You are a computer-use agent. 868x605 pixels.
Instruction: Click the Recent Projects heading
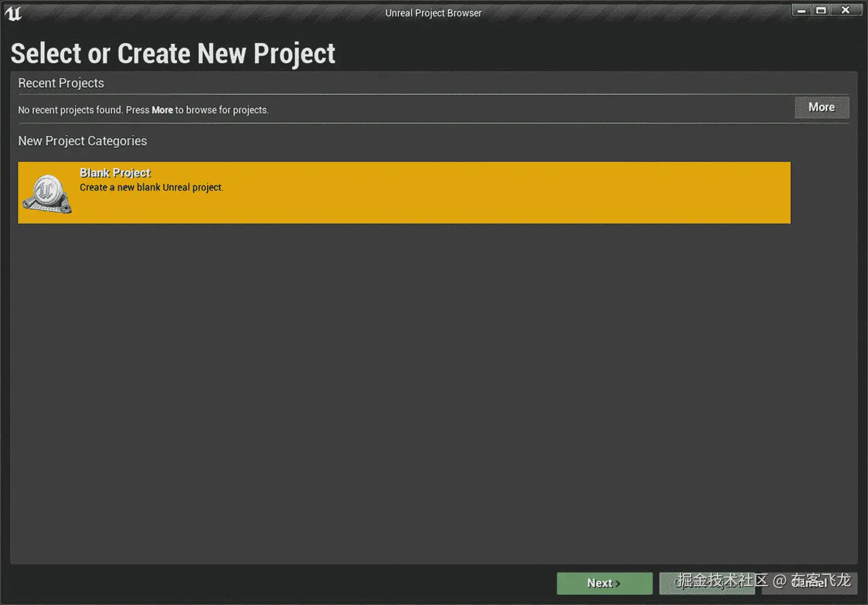(61, 83)
